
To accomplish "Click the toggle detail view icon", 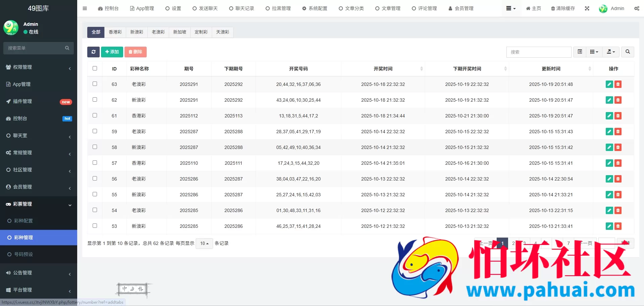I will 579,52.
